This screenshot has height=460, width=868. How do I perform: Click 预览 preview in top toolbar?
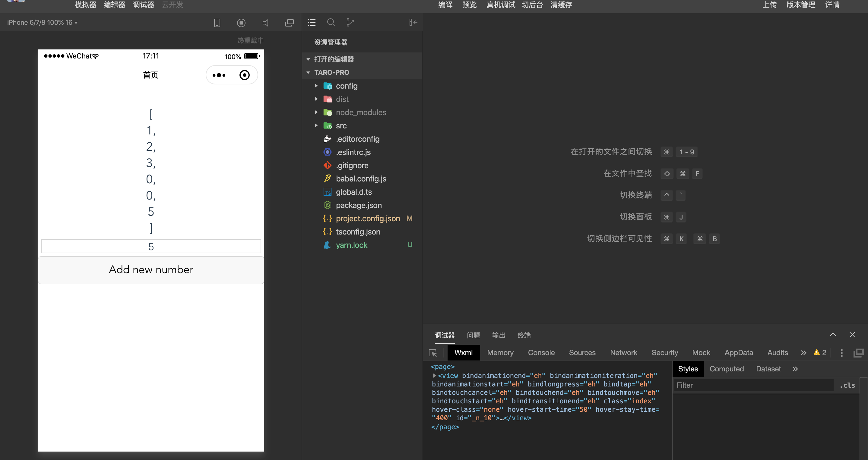click(469, 5)
